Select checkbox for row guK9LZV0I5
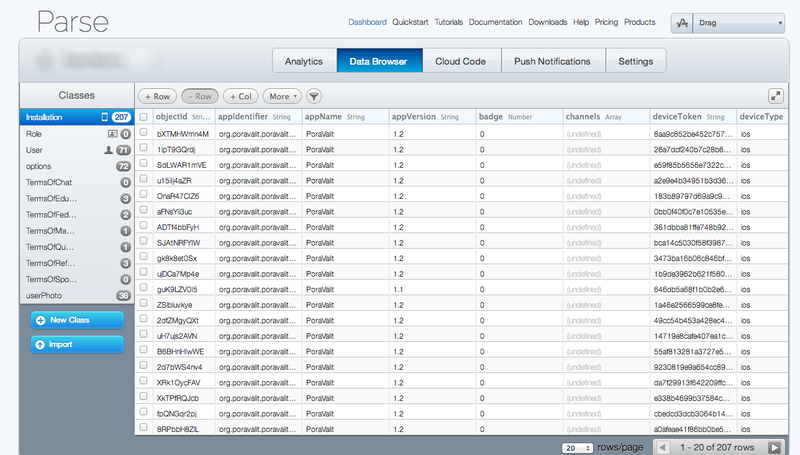Viewport: 800px width, 455px height. click(144, 287)
